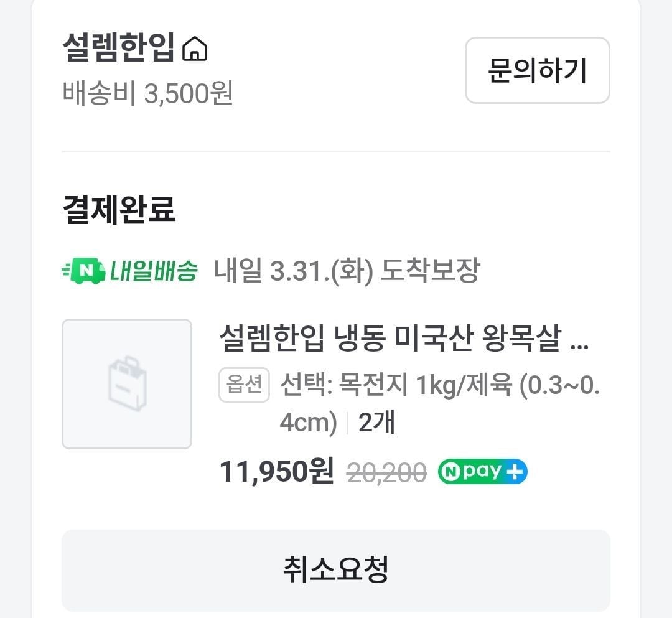The width and height of the screenshot is (672, 618).
Task: Tap the 2개 quantity text
Action: click(x=377, y=423)
